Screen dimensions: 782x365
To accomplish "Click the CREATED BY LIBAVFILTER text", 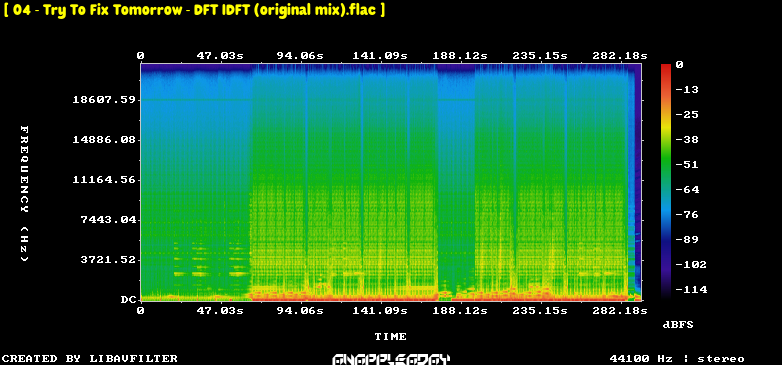I will 90,359.
